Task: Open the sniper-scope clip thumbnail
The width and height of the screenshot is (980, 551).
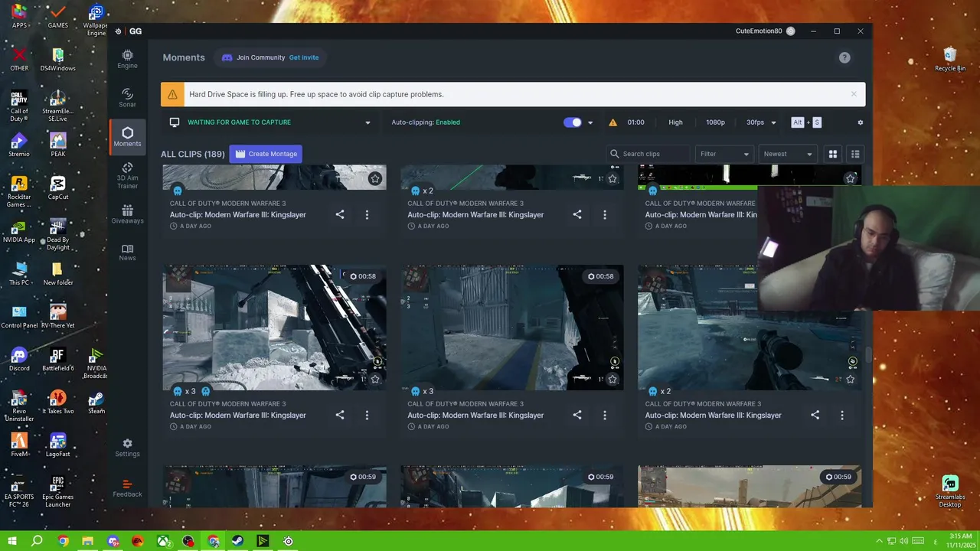Action: 749,328
